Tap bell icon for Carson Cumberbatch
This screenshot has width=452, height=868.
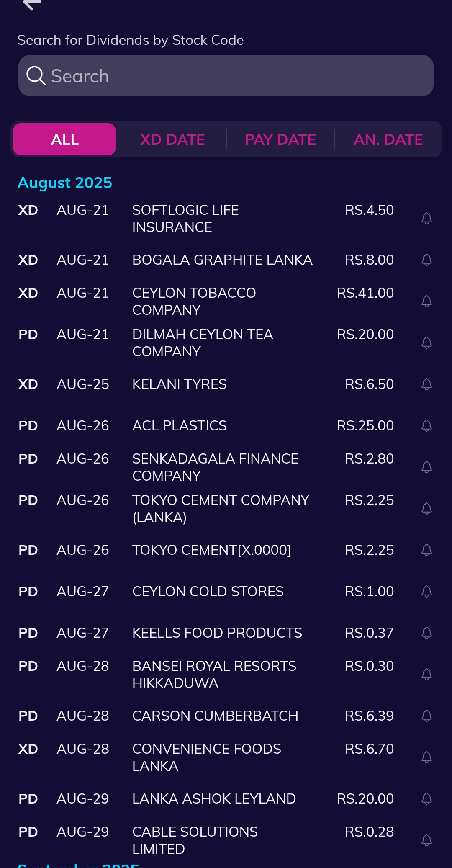click(426, 716)
